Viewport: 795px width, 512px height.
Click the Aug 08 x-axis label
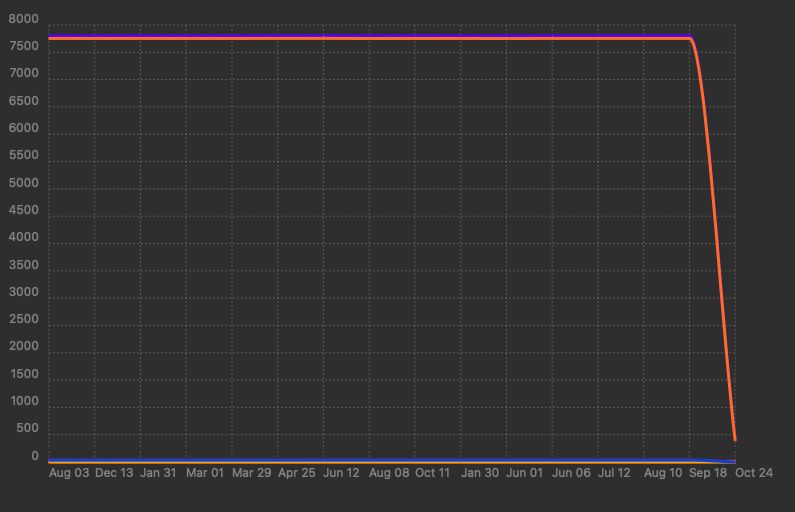[x=389, y=473]
